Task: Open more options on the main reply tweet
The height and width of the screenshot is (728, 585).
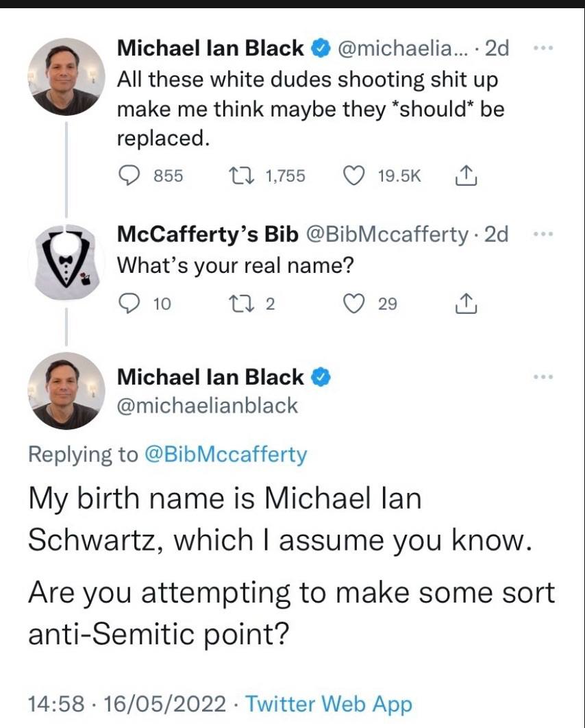Action: 543,377
